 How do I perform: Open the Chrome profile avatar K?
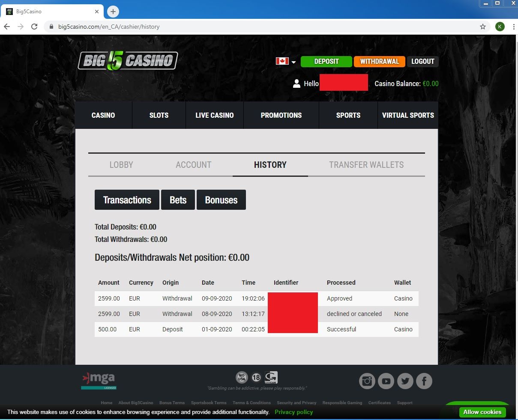coord(500,27)
